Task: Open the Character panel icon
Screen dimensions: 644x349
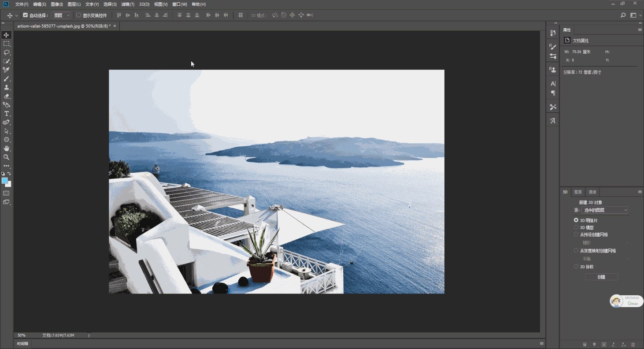Action: pos(553,83)
